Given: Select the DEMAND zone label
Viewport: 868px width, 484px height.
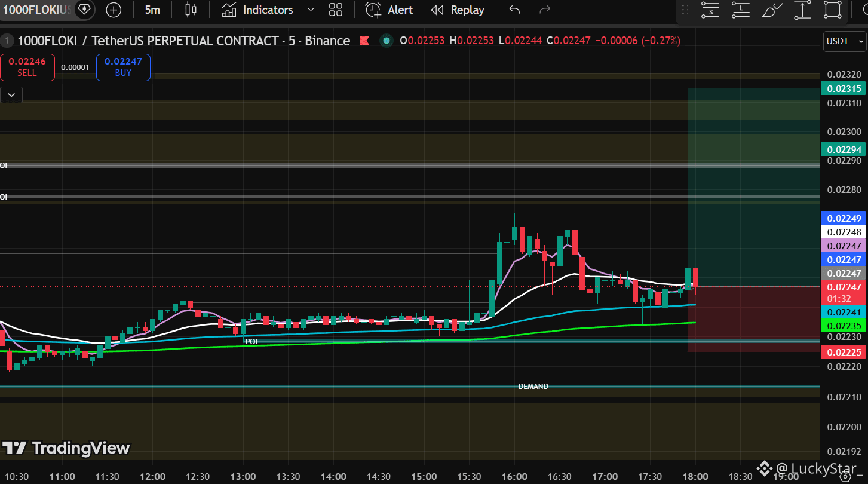Looking at the screenshot, I should [x=533, y=387].
